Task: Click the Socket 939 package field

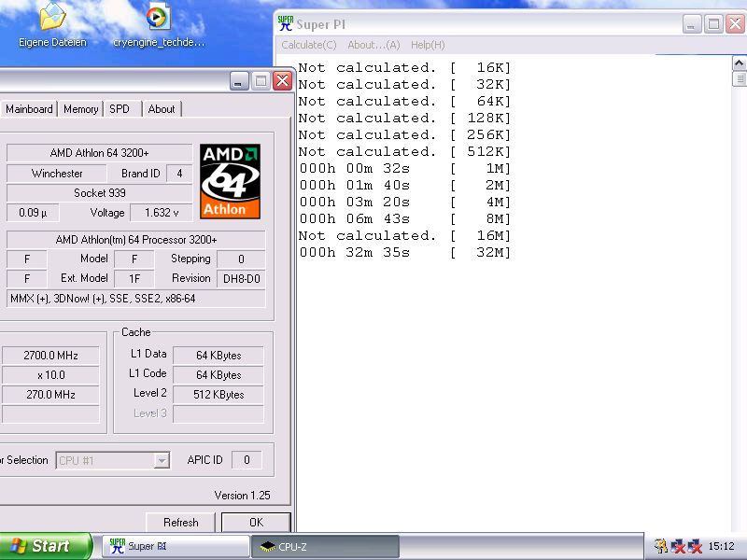Action: pyautogui.click(x=100, y=193)
